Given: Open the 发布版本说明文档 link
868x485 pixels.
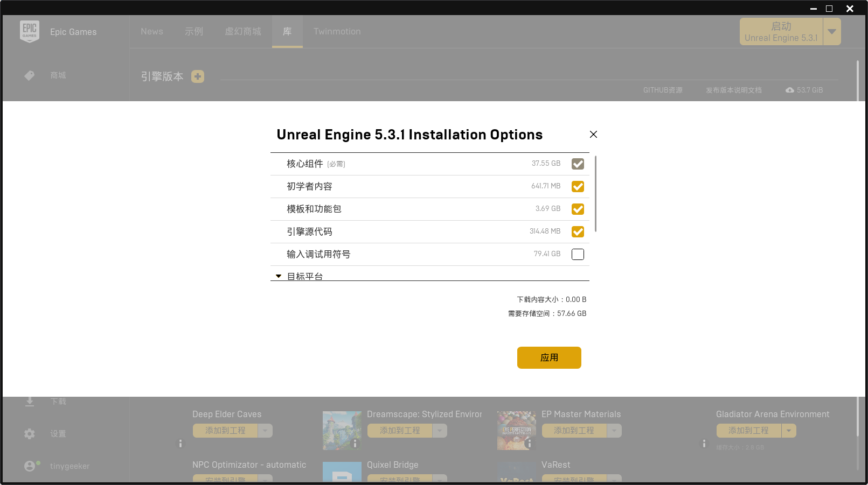Looking at the screenshot, I should coord(733,90).
